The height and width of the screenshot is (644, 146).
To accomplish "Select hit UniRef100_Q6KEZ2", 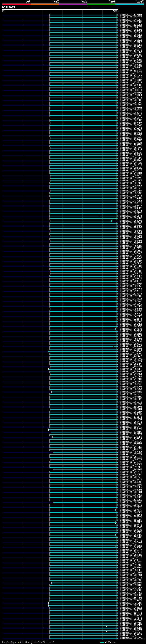I will [131, 344].
